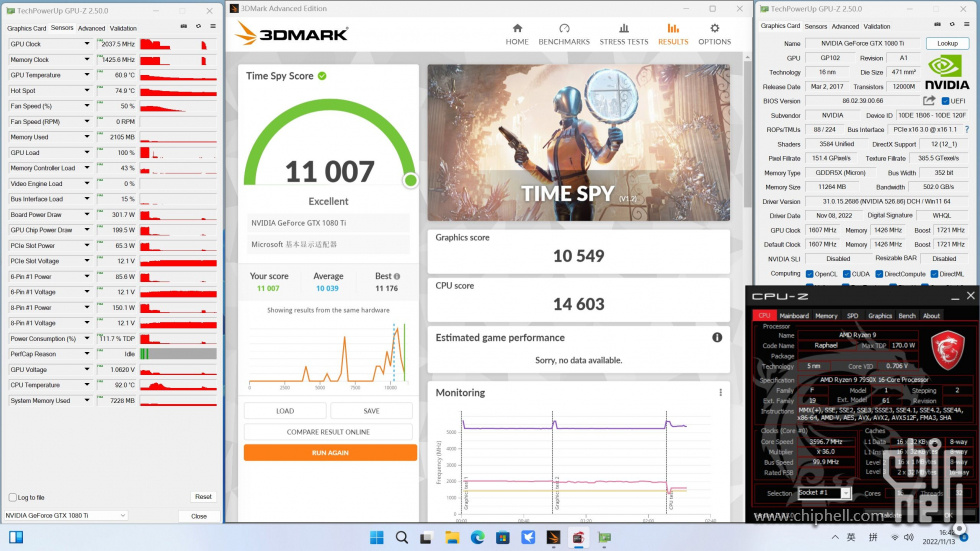
Task: Open GPU selector dropdown NVIDIA GeForce GTX 1080 Ti
Action: coord(65,515)
